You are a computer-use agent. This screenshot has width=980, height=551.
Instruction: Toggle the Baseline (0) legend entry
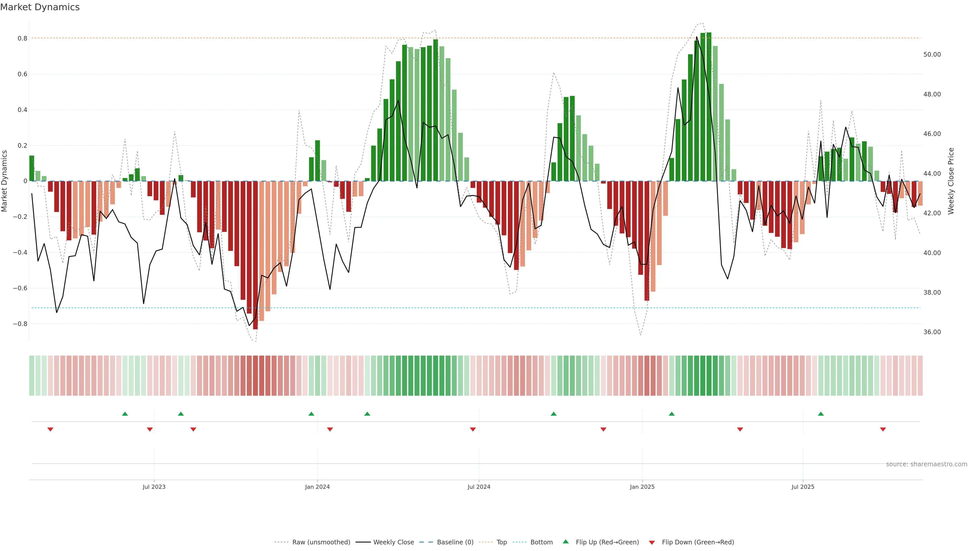tap(455, 542)
